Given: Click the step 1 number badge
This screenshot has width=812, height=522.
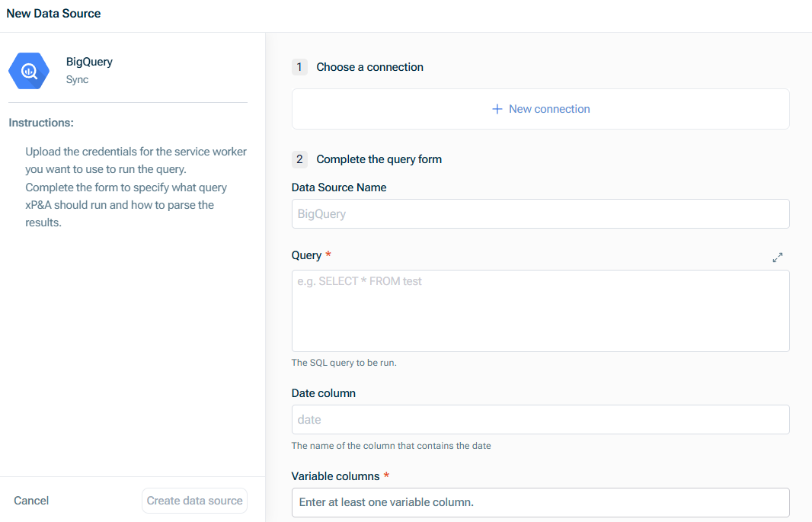Looking at the screenshot, I should 299,67.
